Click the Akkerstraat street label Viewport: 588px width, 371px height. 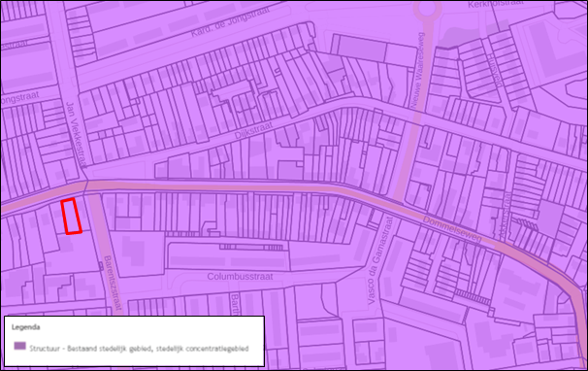point(506,216)
